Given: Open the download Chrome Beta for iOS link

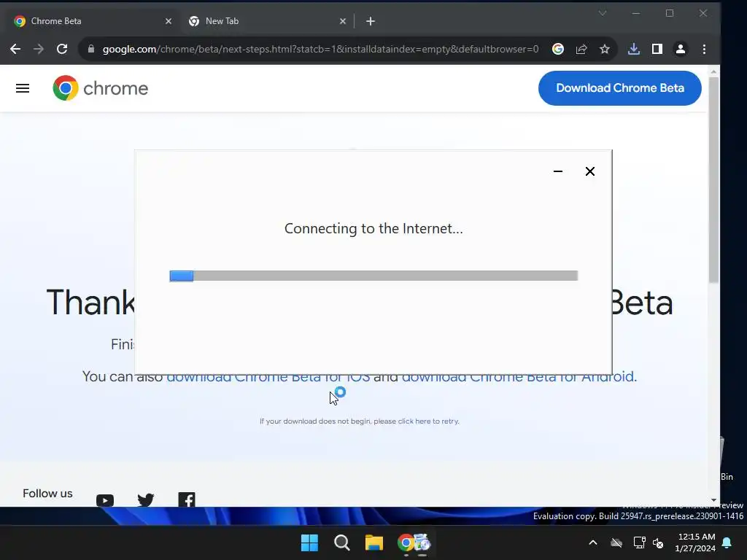Looking at the screenshot, I should pyautogui.click(x=268, y=378).
